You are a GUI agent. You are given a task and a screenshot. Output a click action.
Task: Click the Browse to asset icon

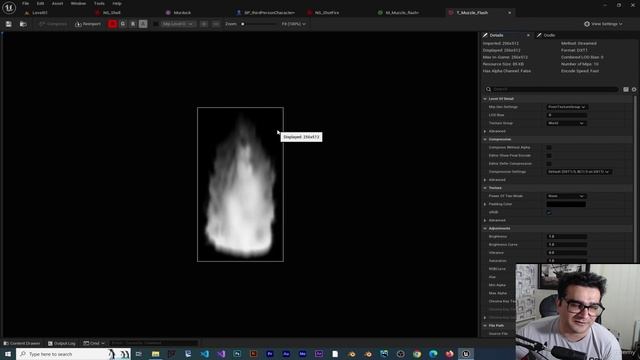click(x=23, y=24)
